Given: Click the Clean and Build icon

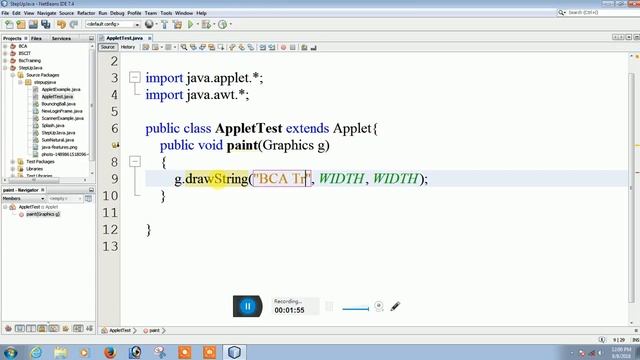Looking at the screenshot, I should pyautogui.click(x=177, y=24).
